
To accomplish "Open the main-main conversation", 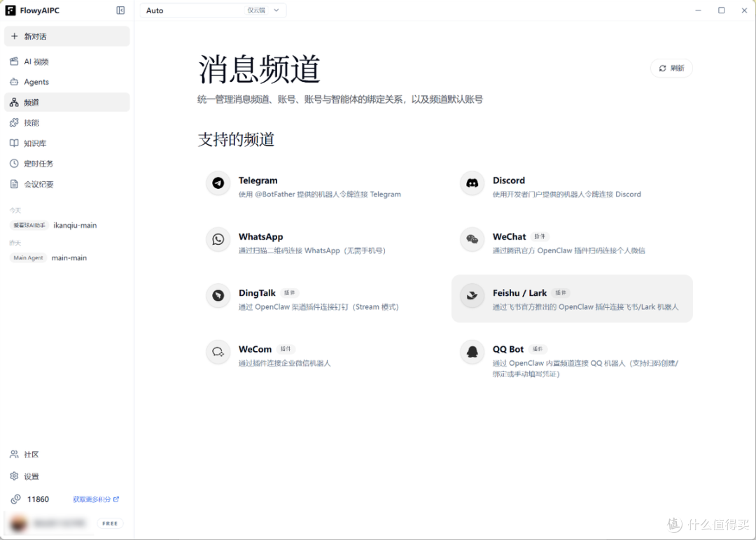I will [69, 257].
